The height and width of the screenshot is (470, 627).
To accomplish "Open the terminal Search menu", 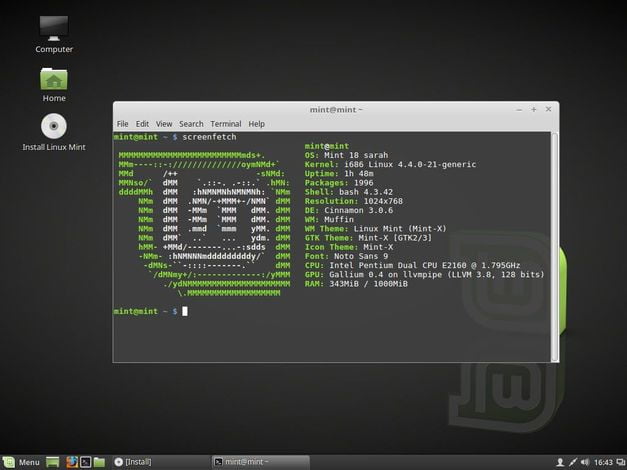I will (191, 124).
